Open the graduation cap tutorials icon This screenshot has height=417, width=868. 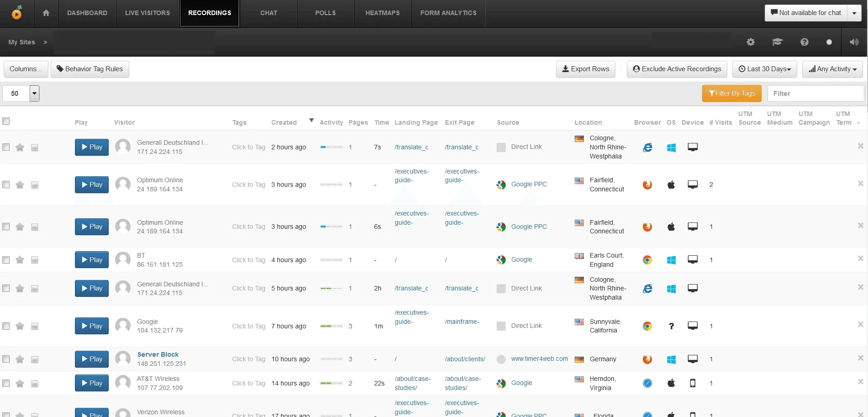(x=777, y=42)
